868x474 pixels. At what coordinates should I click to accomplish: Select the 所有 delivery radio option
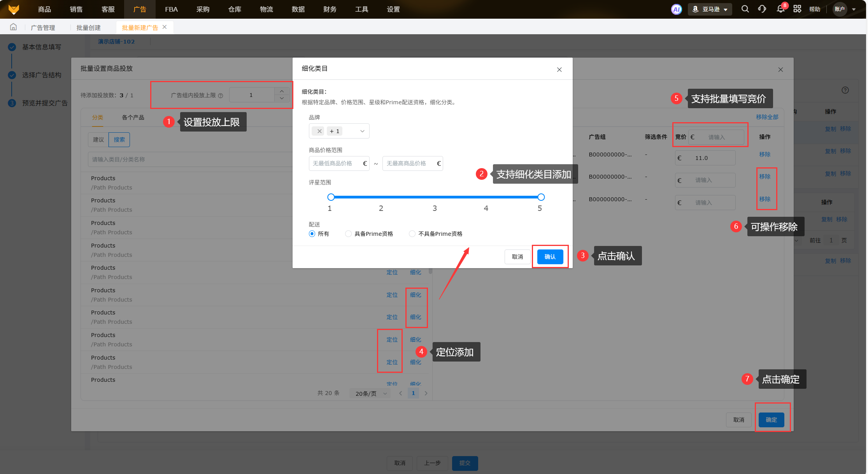tap(312, 234)
